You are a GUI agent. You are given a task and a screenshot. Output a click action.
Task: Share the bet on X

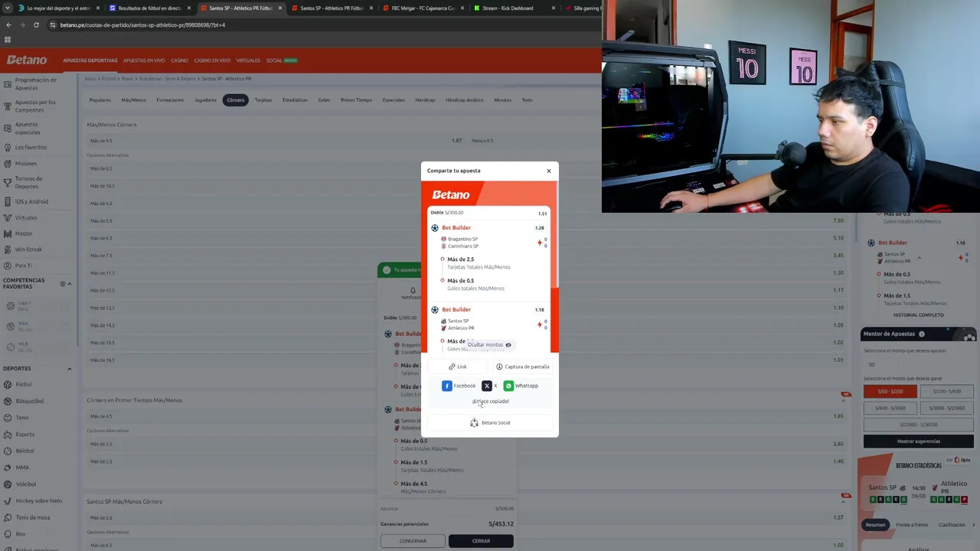pyautogui.click(x=489, y=386)
